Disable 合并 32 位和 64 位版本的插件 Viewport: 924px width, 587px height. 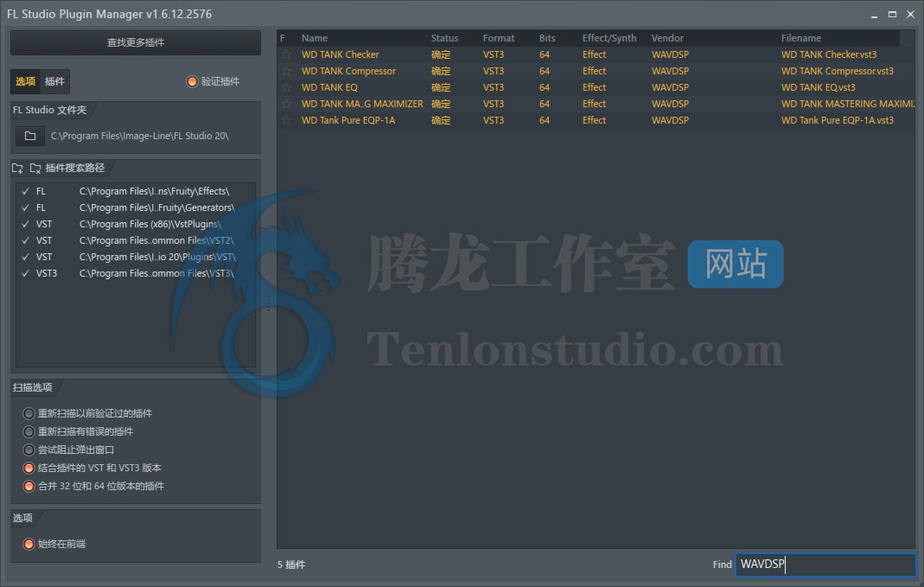coord(29,486)
